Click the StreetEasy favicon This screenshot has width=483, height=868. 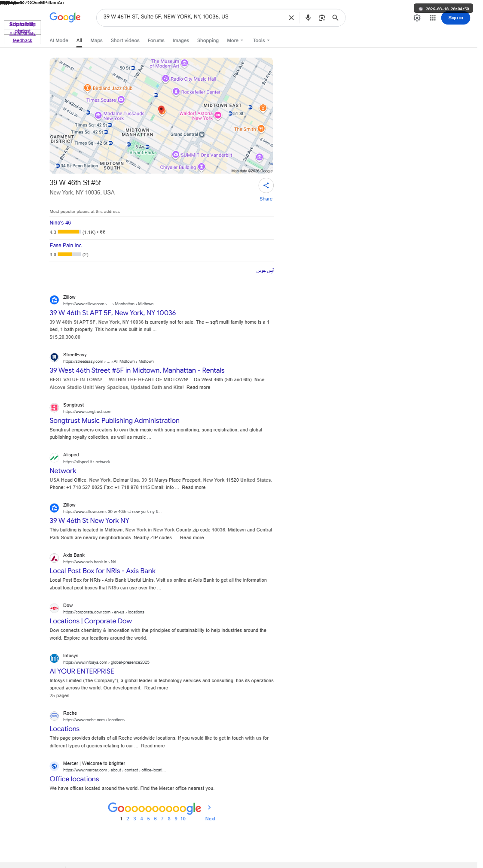click(54, 357)
